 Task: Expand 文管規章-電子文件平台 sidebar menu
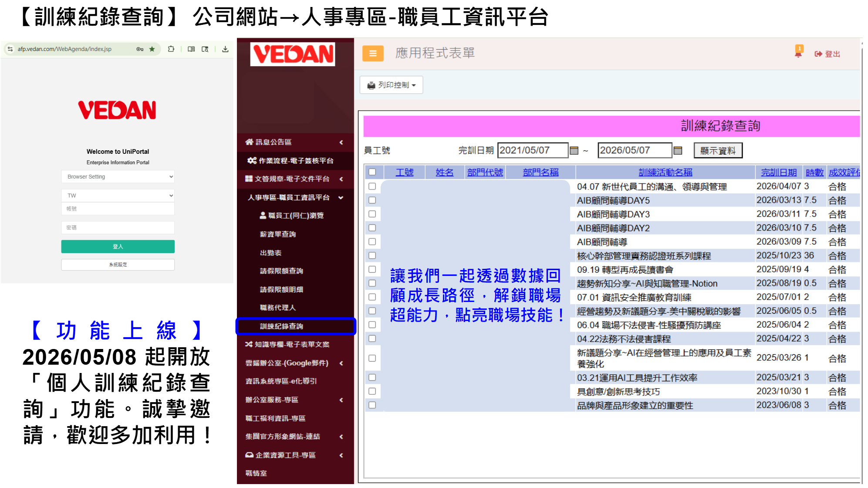click(x=296, y=179)
